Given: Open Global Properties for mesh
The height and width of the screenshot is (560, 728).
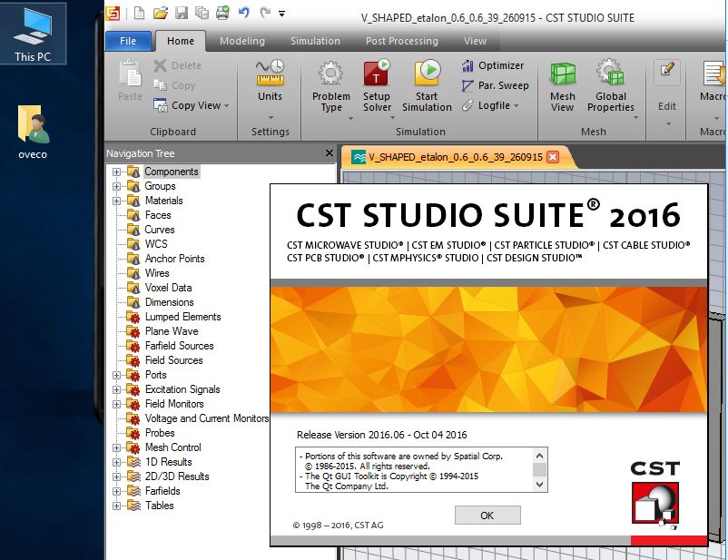Looking at the screenshot, I should tap(611, 85).
